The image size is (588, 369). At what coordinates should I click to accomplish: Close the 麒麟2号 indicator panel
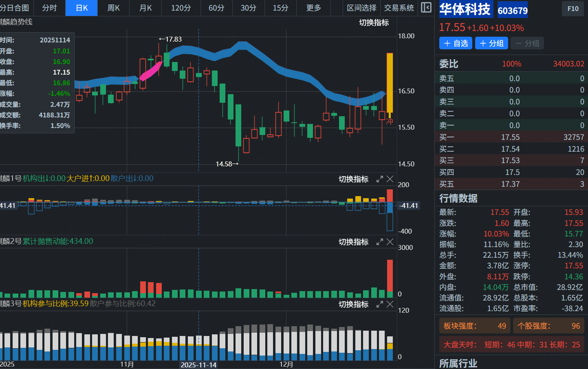(390, 242)
